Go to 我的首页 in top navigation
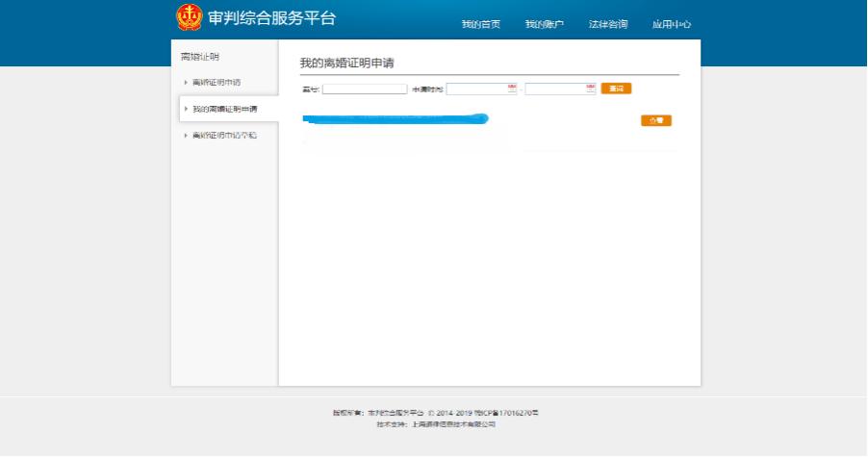 [480, 24]
